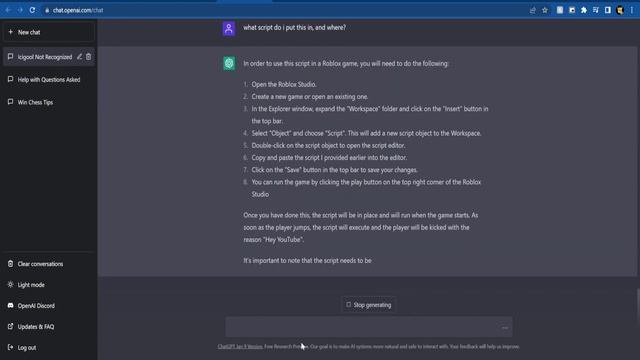
Task: Click the Discord logo icon
Action: (x=10, y=305)
